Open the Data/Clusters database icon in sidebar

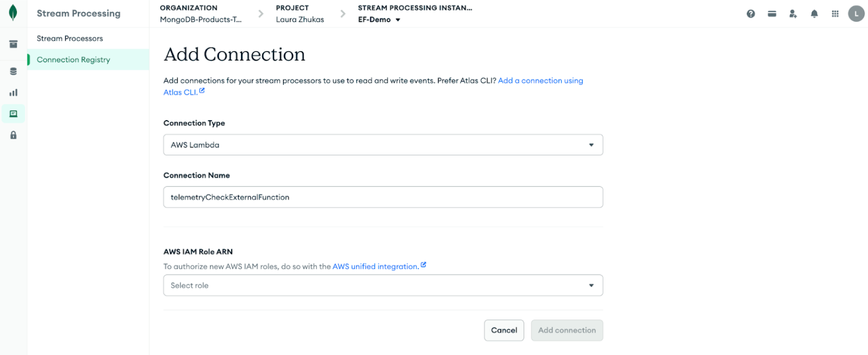pyautogui.click(x=13, y=71)
